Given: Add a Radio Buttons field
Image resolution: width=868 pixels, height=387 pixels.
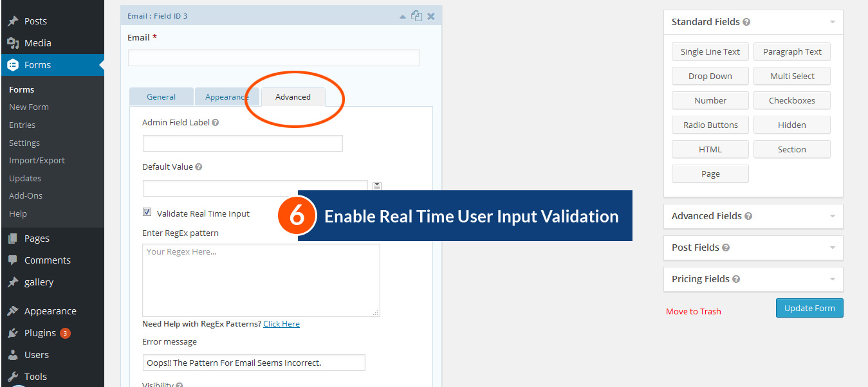Looking at the screenshot, I should coord(710,125).
